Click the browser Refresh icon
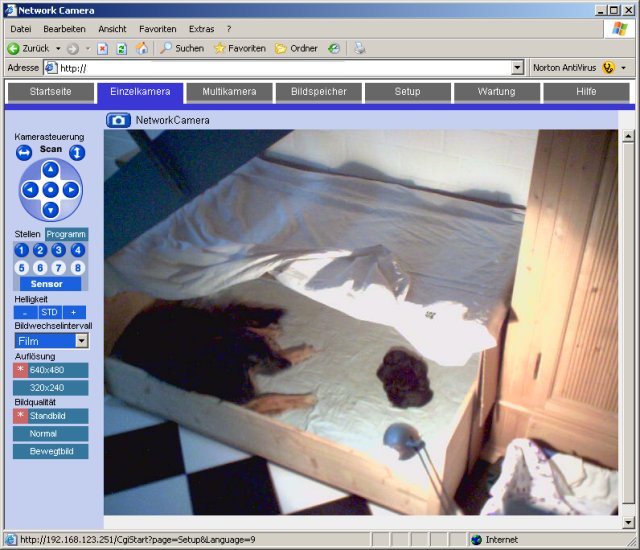Screen dimensions: 640x550 point(121,48)
